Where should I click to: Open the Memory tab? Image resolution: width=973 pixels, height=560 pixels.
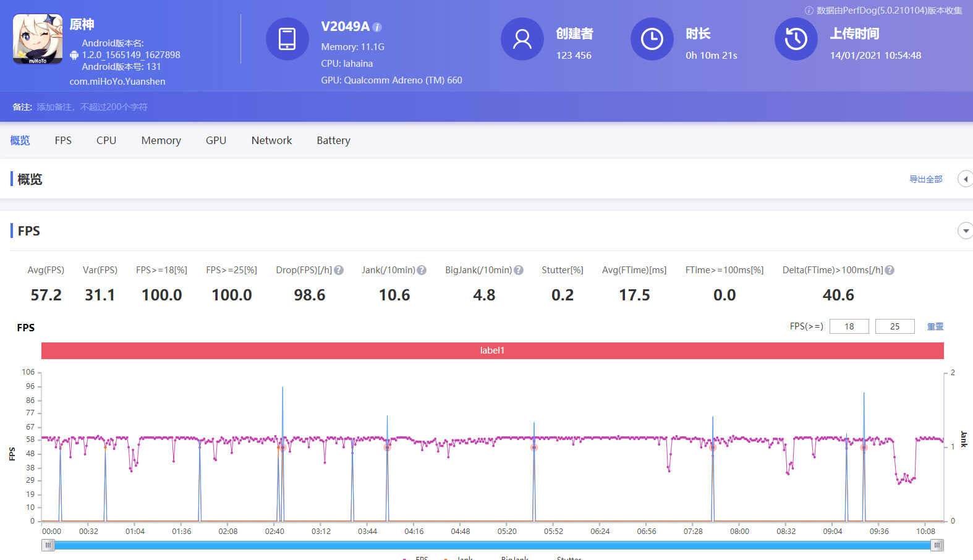(x=161, y=140)
